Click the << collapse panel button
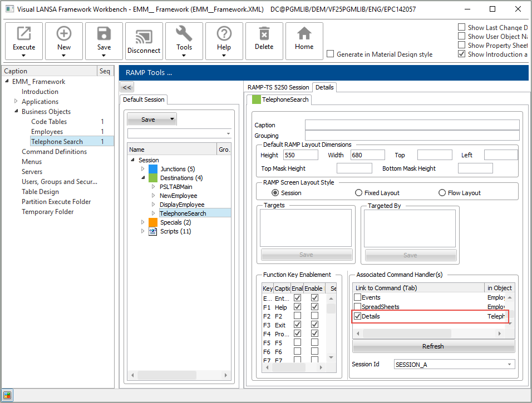This screenshot has height=403, width=532. coord(127,87)
